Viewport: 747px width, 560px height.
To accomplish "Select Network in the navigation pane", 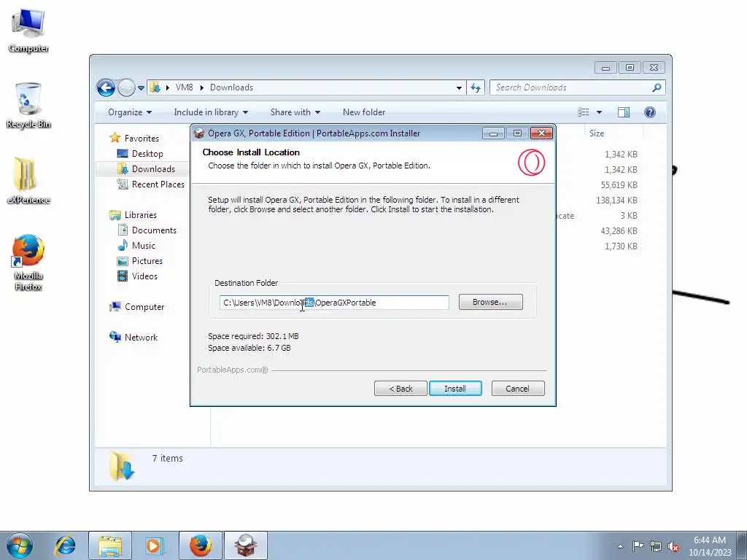I will (x=141, y=338).
